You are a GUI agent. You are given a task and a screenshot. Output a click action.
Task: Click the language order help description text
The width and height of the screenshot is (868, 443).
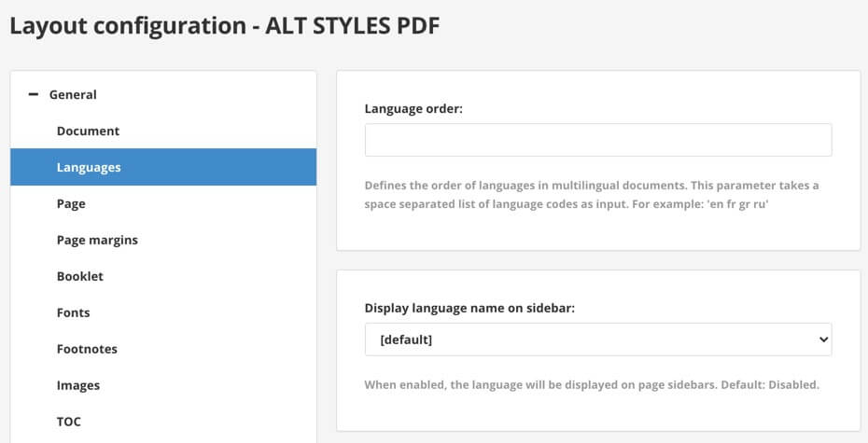tap(592, 195)
